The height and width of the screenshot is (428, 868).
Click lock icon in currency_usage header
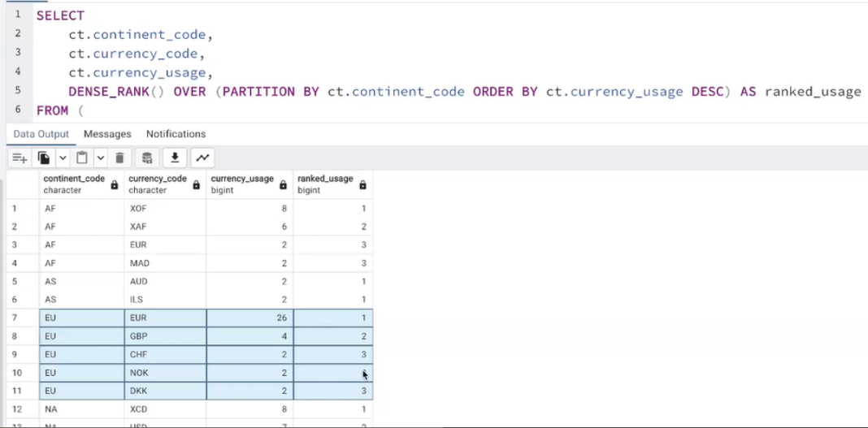coord(283,184)
